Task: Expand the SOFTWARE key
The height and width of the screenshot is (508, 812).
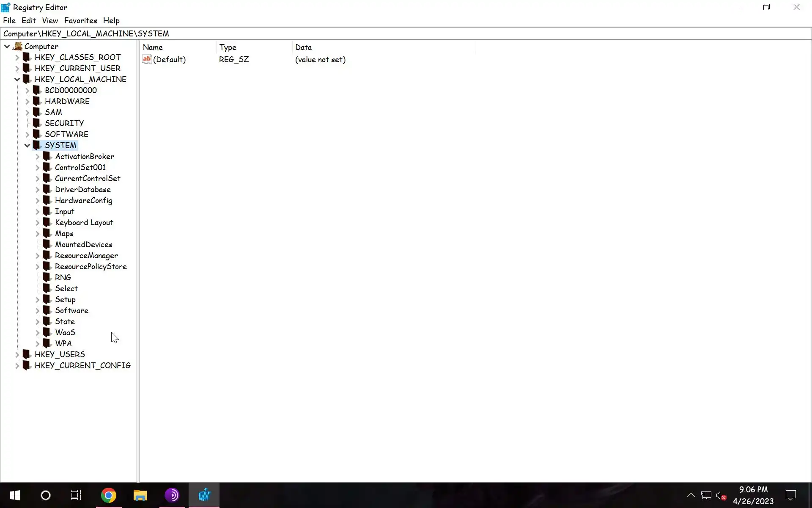Action: [x=27, y=135]
